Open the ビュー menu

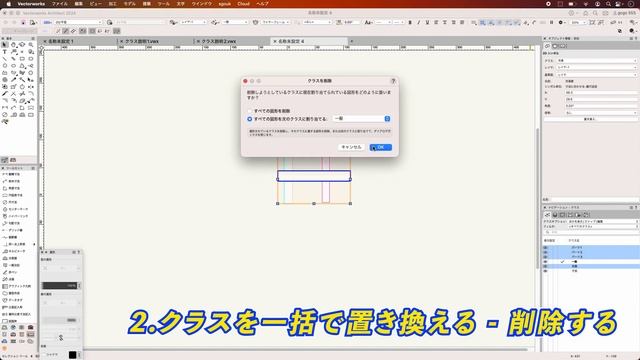pyautogui.click(x=96, y=4)
